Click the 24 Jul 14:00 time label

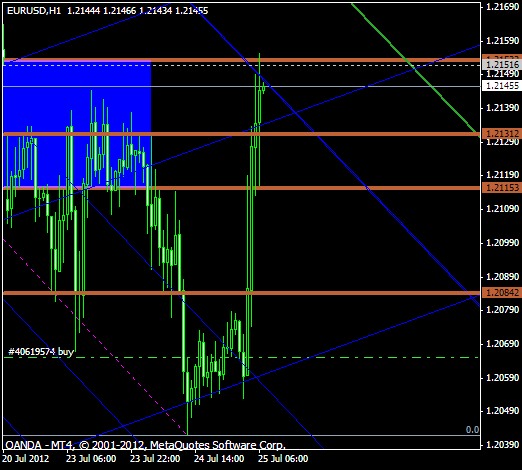tap(219, 459)
